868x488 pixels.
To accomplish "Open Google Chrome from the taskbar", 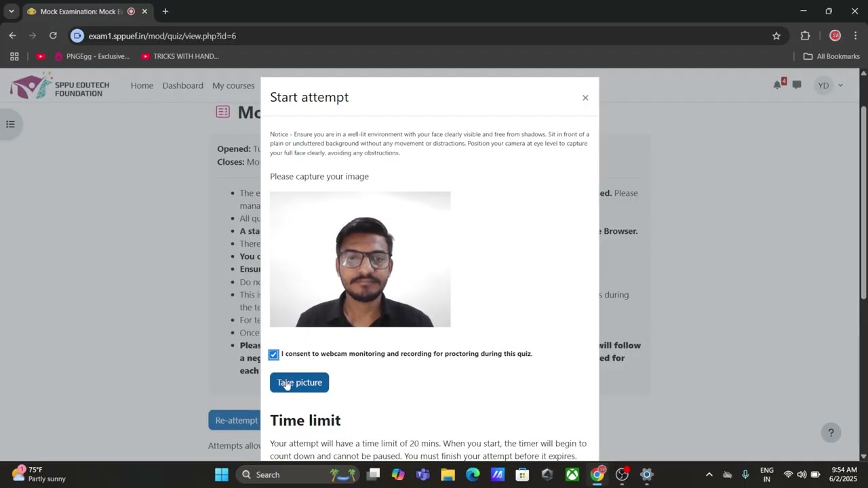I will 597,474.
